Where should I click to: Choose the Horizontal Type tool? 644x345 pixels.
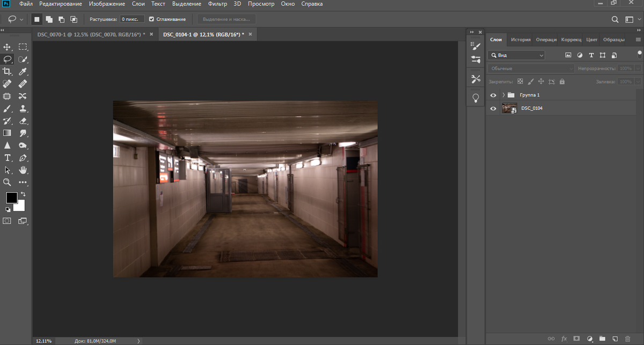8,158
